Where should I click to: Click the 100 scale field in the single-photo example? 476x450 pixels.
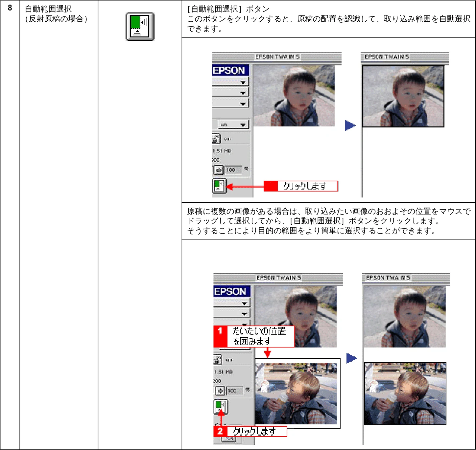pyautogui.click(x=233, y=169)
